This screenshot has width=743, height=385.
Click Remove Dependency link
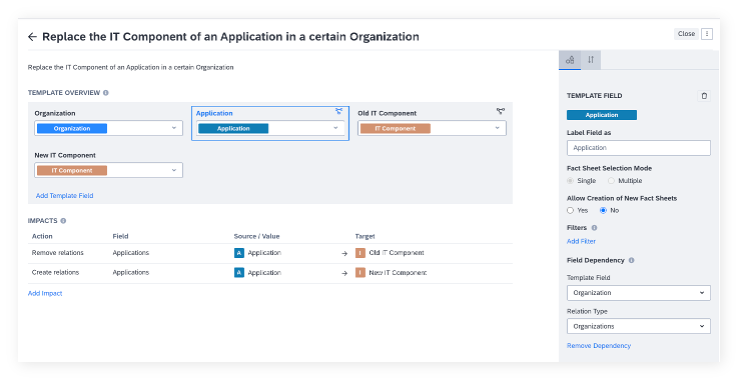click(x=598, y=346)
